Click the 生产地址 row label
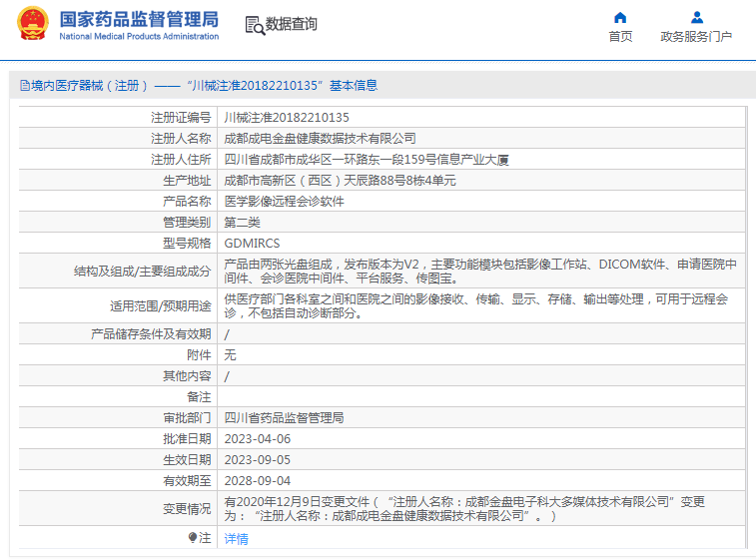 (187, 181)
